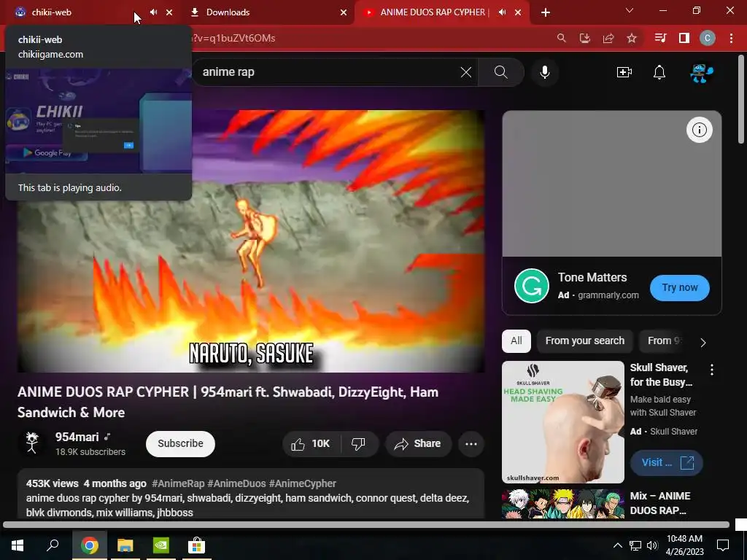Open a new browser tab
Viewport: 747px width, 560px height.
(x=546, y=12)
